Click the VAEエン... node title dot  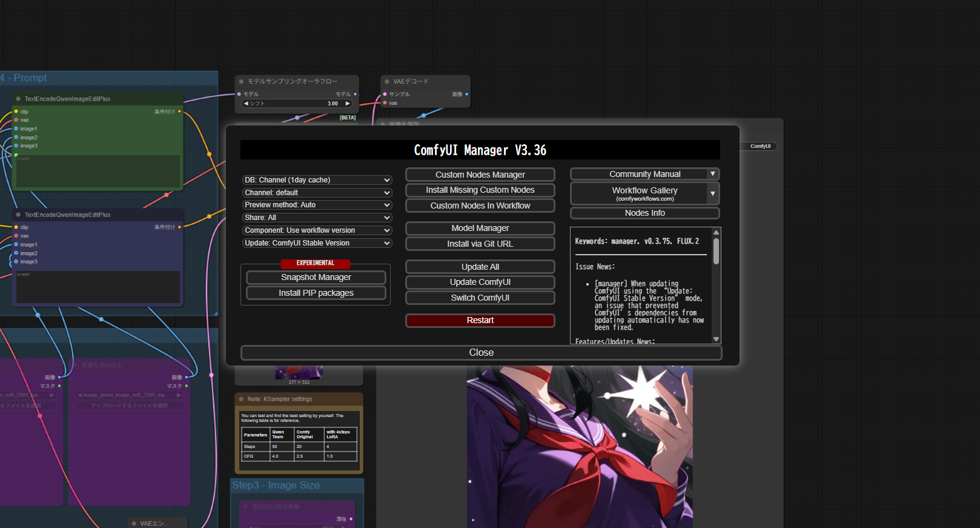point(134,523)
